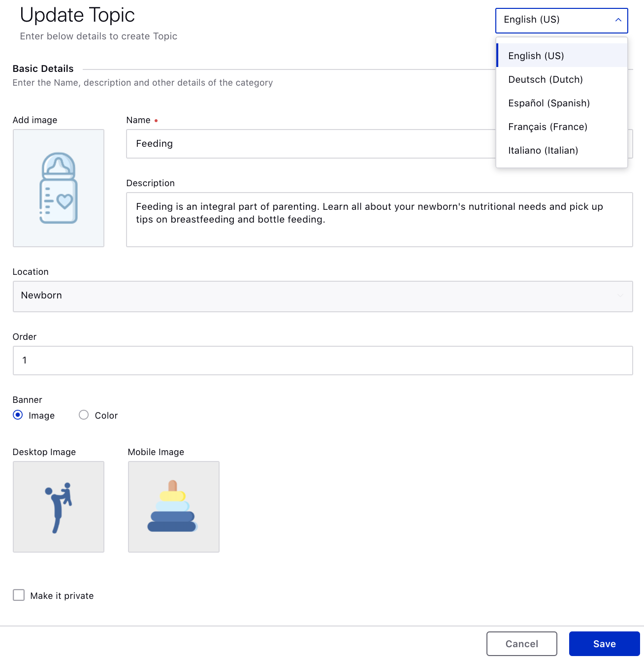
Task: Pick Italiano (Italian) from the list
Action: pos(562,150)
